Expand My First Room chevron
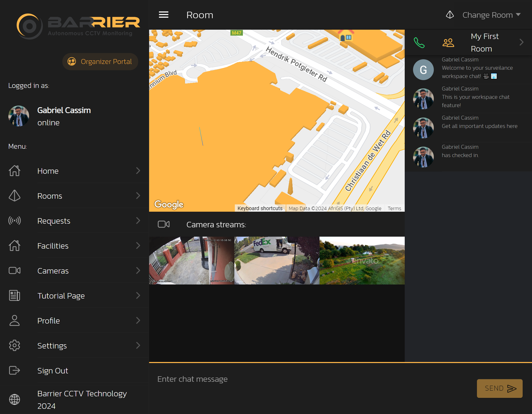 pyautogui.click(x=521, y=42)
